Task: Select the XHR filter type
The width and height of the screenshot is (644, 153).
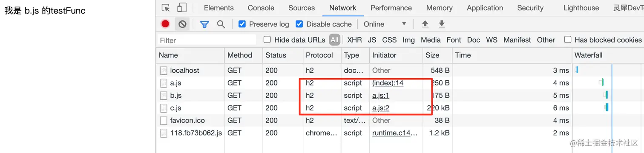Action: tap(354, 40)
